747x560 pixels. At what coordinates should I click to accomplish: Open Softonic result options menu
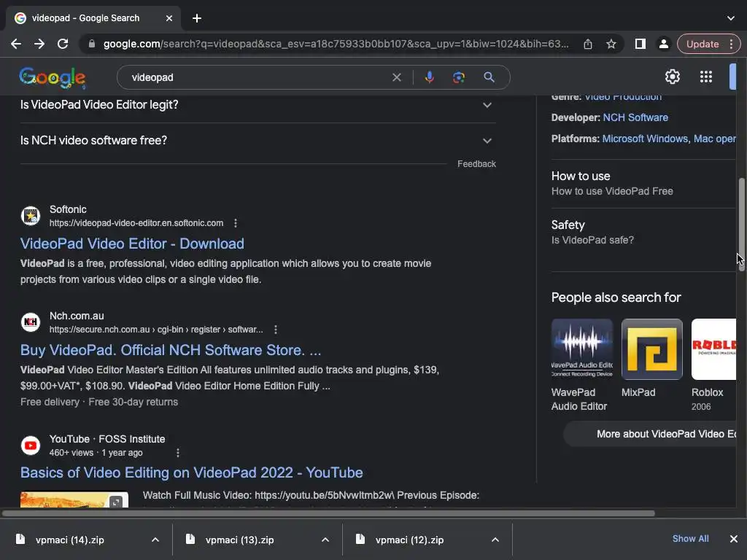pos(236,223)
